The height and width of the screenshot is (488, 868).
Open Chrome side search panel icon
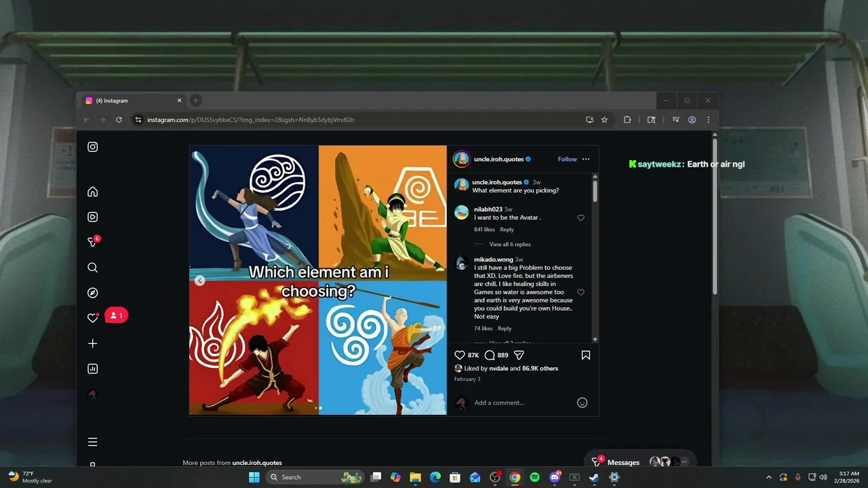[651, 120]
